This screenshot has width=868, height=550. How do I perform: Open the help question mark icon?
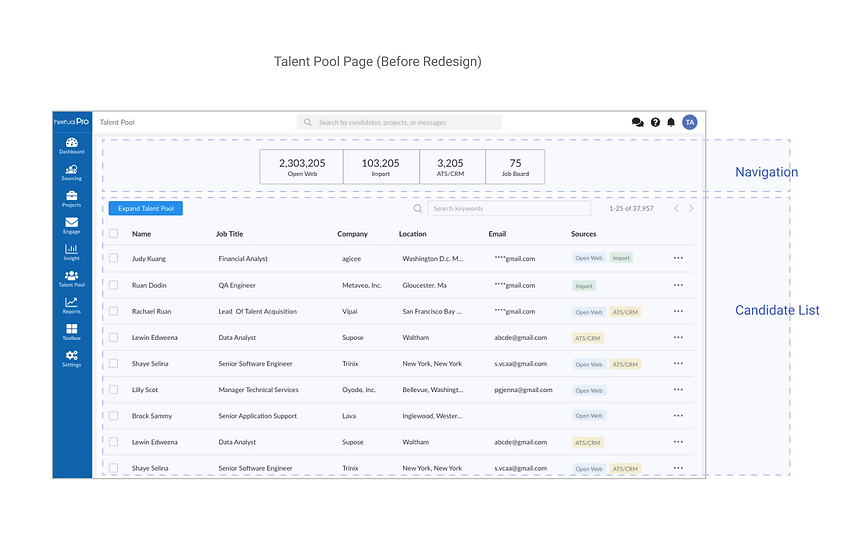pyautogui.click(x=655, y=122)
